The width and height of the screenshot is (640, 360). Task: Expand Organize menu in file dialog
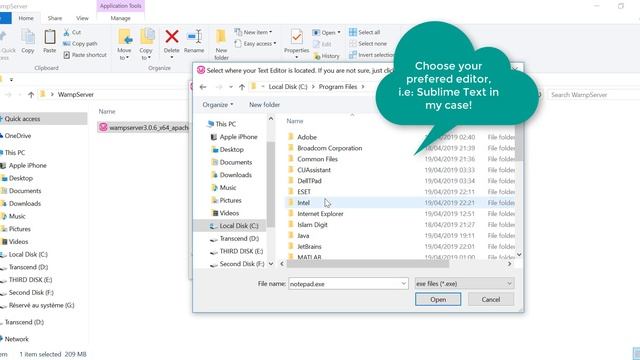[x=218, y=104]
